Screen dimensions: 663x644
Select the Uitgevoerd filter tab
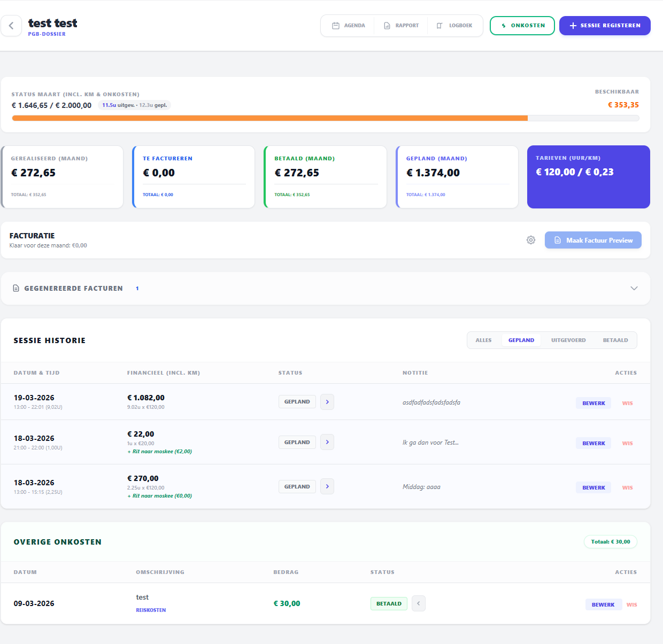click(x=568, y=340)
